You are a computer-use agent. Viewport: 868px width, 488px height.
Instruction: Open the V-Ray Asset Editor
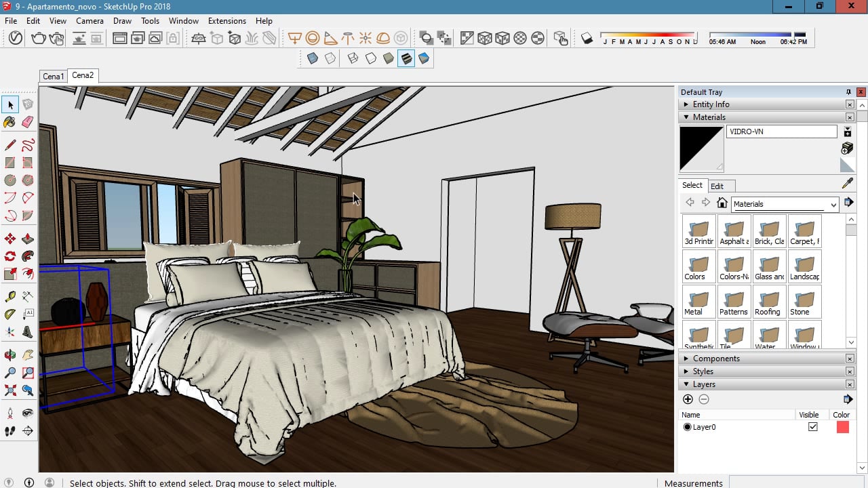pos(15,39)
